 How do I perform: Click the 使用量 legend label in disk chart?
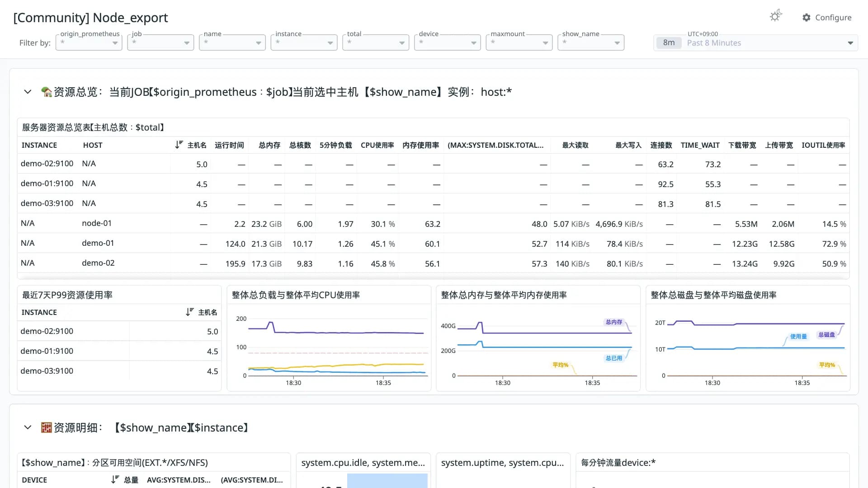[798, 337]
